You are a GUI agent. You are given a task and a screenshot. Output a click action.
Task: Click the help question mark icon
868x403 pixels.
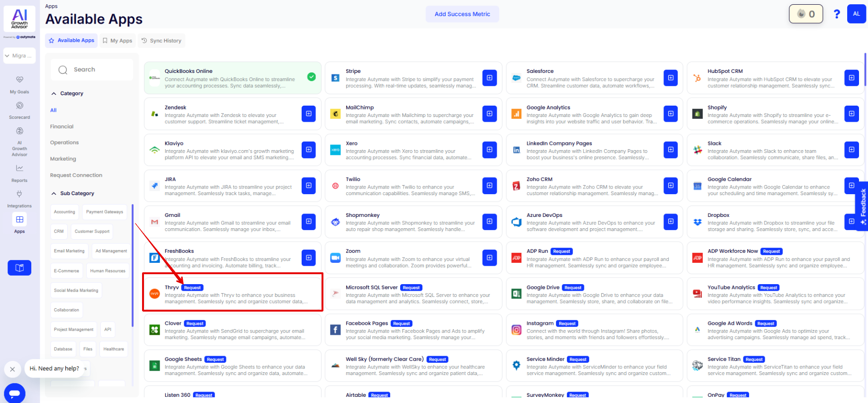[x=837, y=14]
